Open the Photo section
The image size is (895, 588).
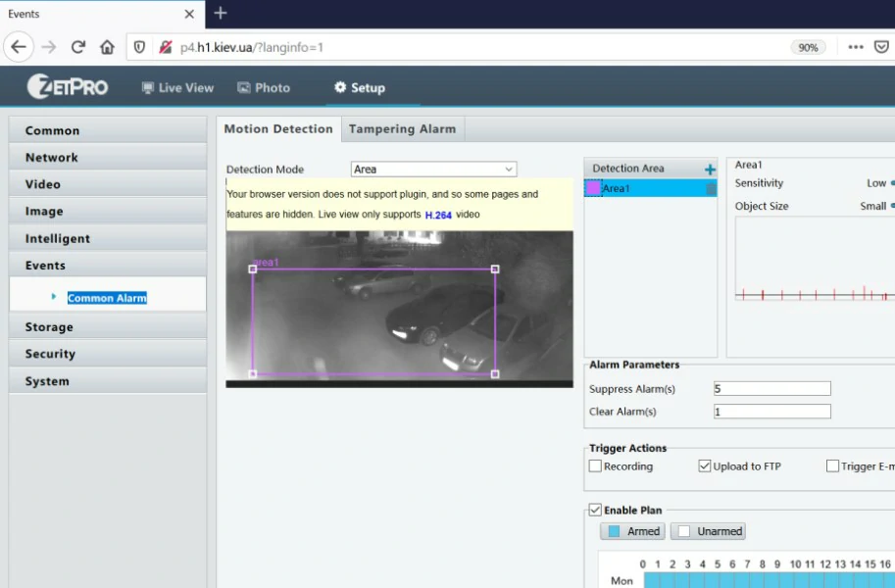click(263, 87)
